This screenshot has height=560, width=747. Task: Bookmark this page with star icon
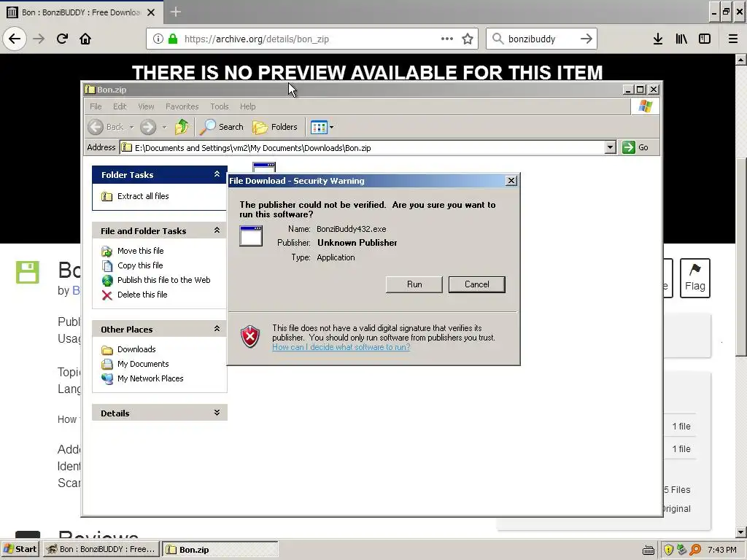pyautogui.click(x=468, y=39)
